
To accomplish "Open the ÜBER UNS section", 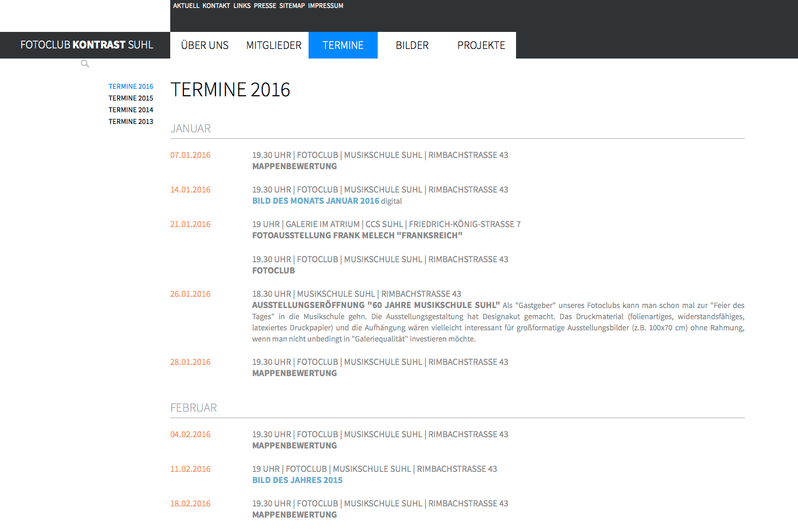I will (205, 45).
